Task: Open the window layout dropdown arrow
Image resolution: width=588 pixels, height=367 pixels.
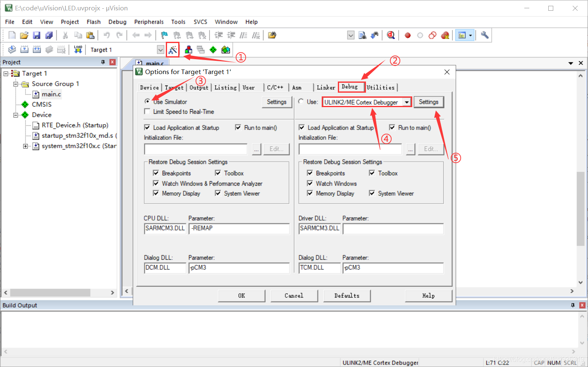Action: 470,35
